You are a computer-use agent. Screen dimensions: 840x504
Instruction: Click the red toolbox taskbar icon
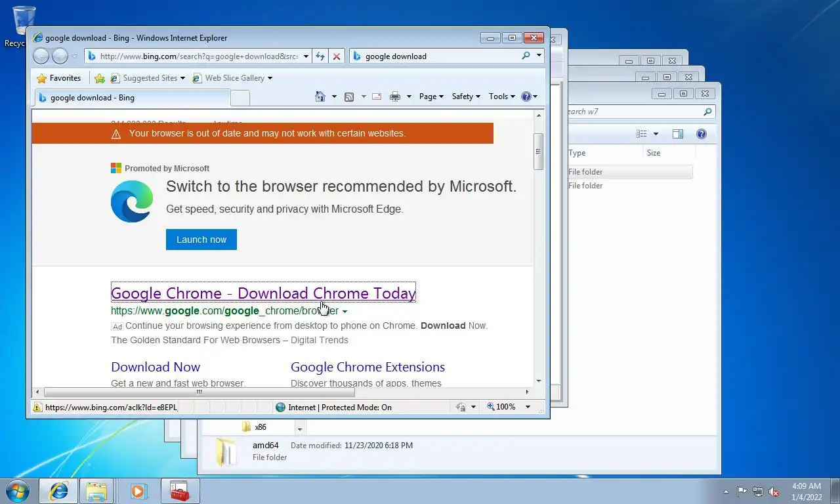click(x=179, y=491)
